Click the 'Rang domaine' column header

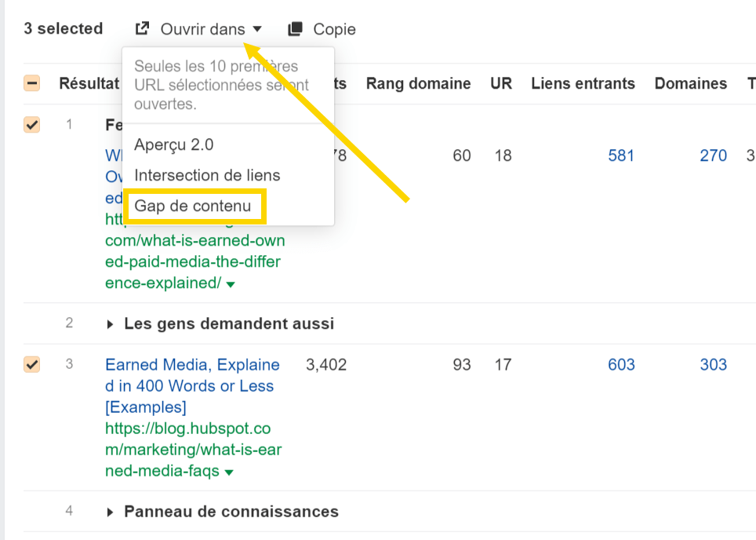[418, 83]
